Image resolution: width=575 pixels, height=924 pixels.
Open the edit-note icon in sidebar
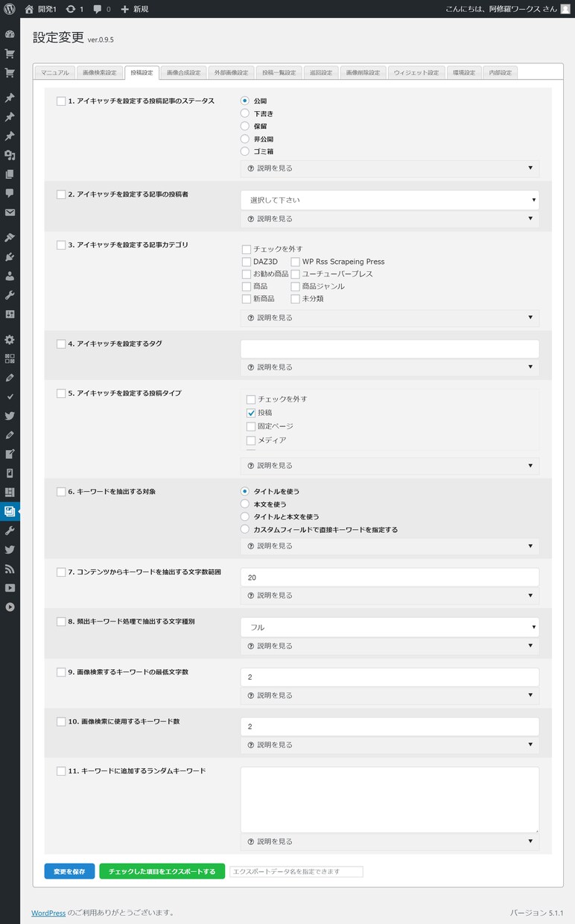(10, 454)
